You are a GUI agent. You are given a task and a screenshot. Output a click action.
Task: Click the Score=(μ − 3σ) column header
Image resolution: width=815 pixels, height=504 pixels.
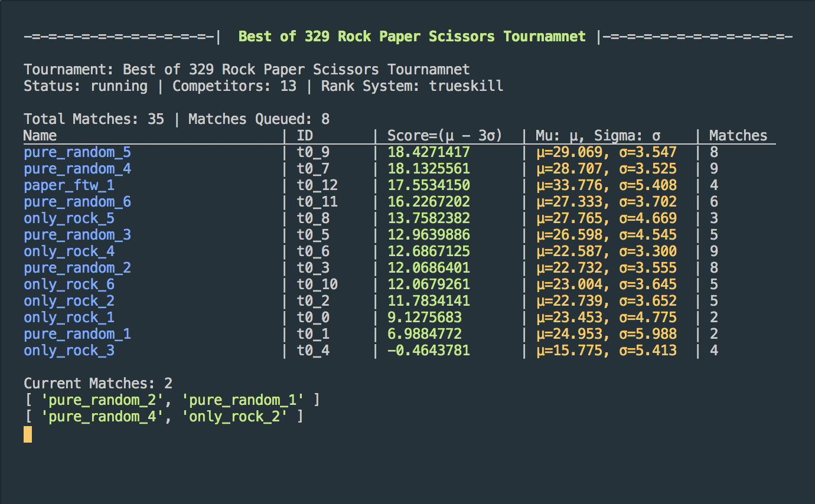coord(445,136)
